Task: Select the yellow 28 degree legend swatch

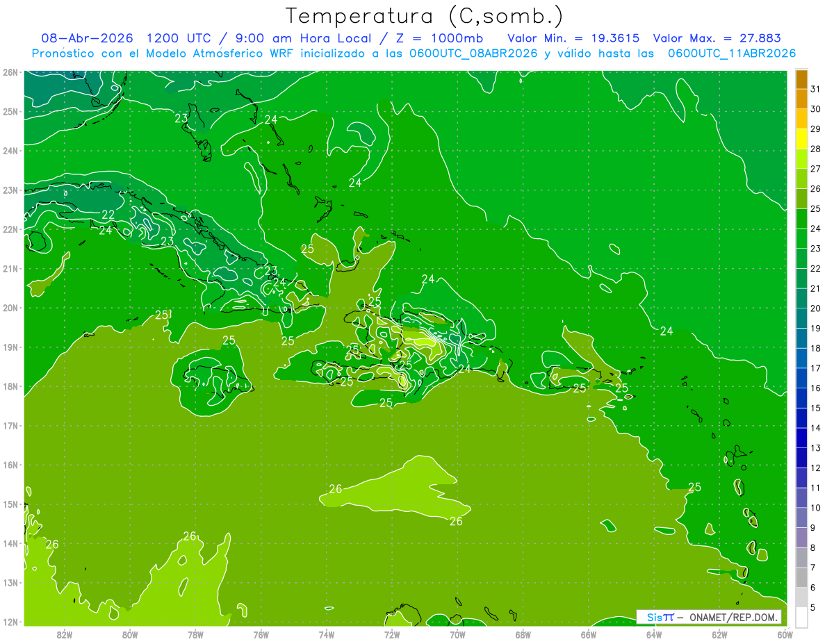Action: pos(801,139)
